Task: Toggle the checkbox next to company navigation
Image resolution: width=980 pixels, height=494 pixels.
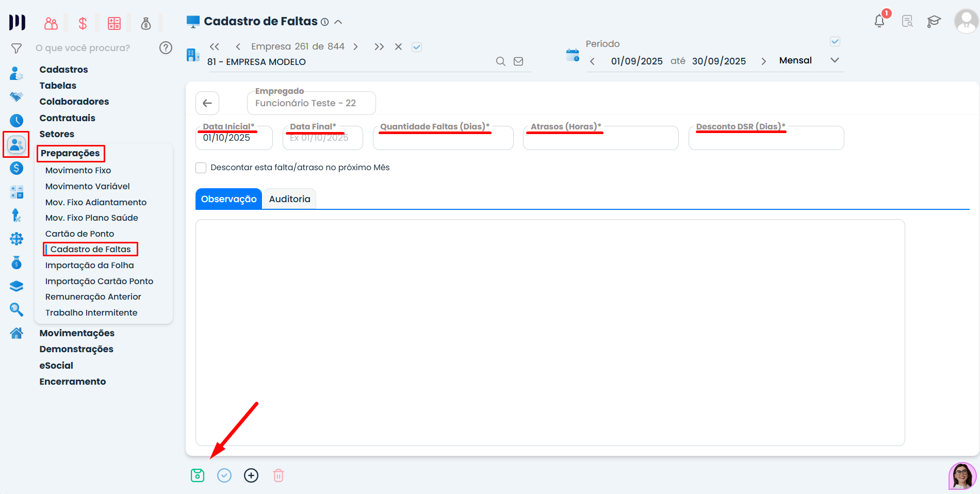Action: [417, 47]
